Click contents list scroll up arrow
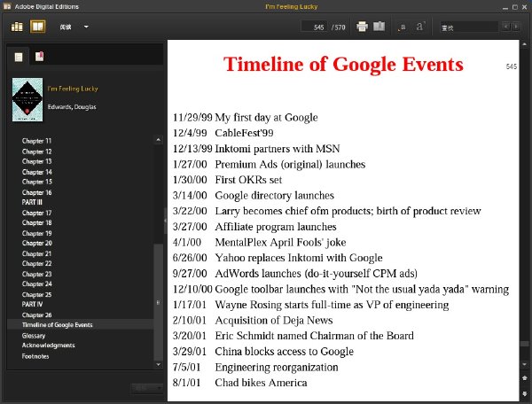The image size is (532, 404). [158, 140]
